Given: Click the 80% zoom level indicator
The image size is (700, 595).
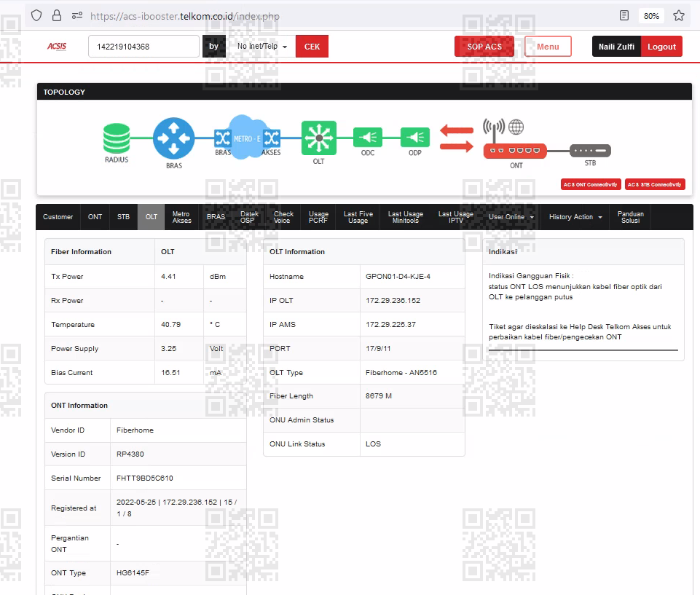Looking at the screenshot, I should click(x=651, y=16).
